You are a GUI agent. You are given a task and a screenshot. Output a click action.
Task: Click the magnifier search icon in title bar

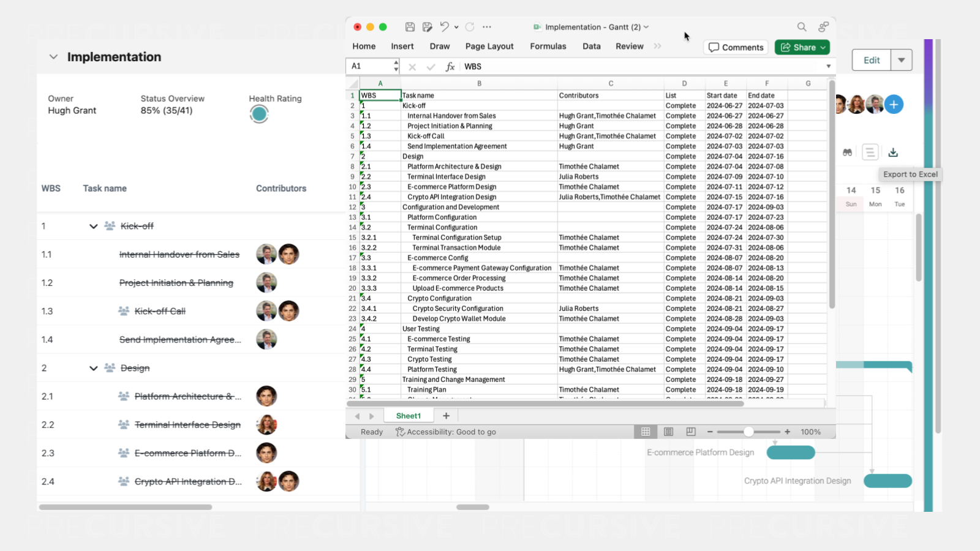pyautogui.click(x=801, y=27)
